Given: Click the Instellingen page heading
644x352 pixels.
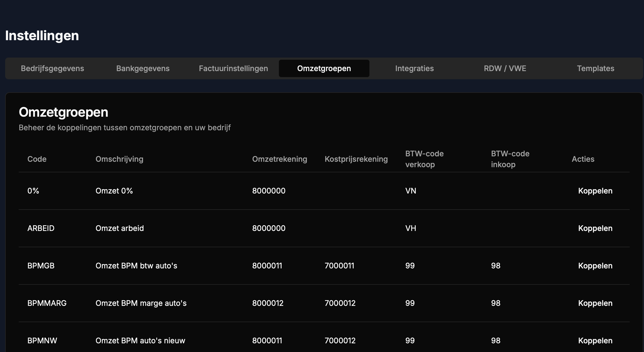Looking at the screenshot, I should point(42,35).
